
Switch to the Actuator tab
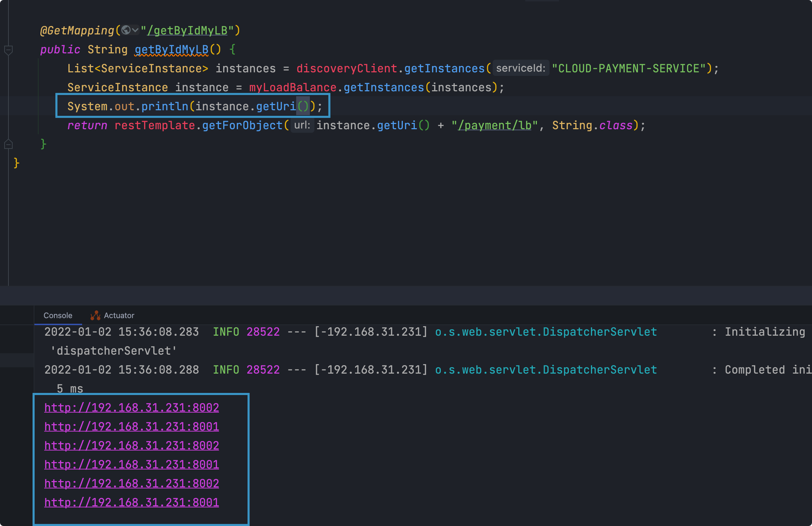[119, 315]
